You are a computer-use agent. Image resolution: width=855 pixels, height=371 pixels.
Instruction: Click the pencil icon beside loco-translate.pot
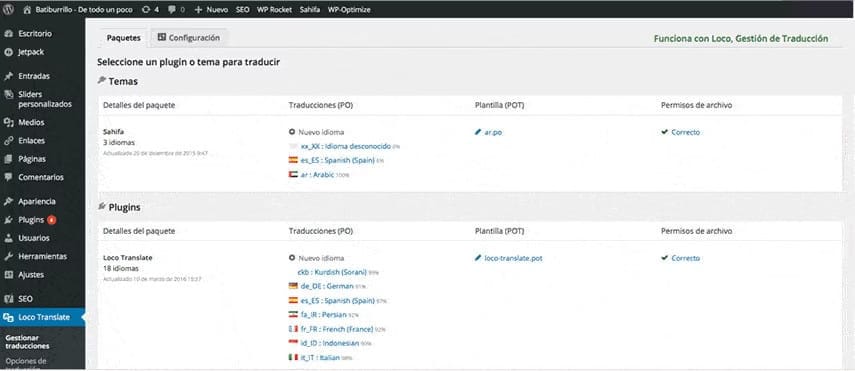pos(478,258)
